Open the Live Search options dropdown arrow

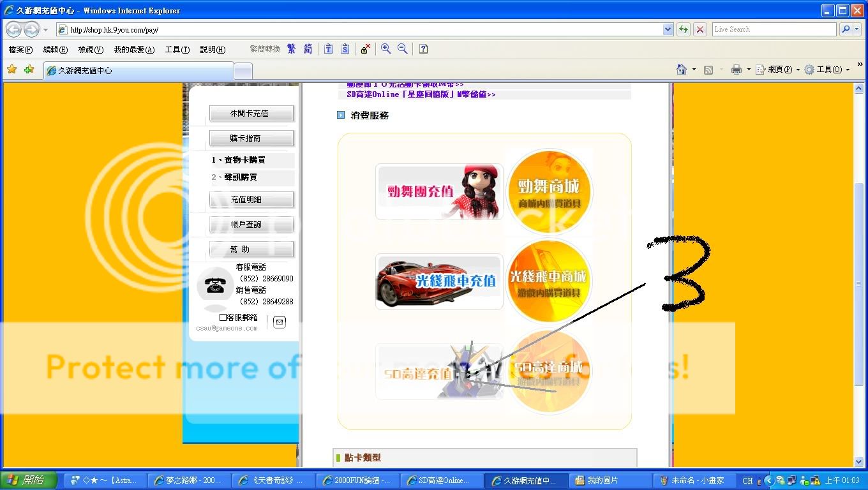tap(858, 29)
